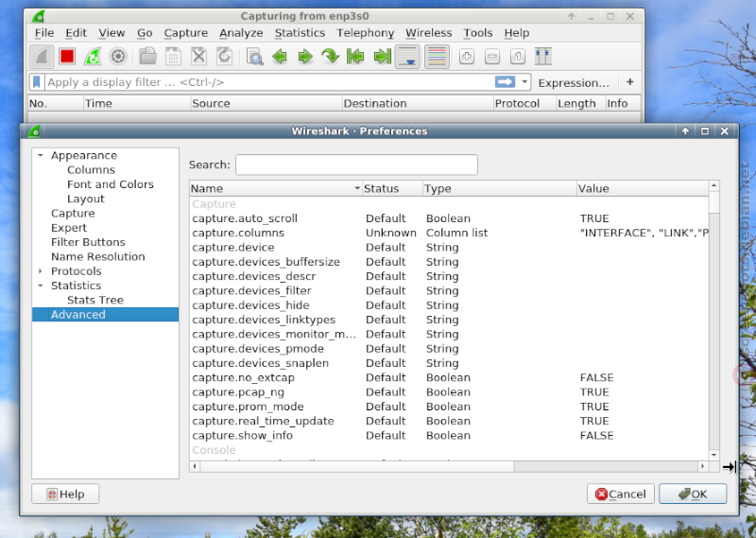756x538 pixels.
Task: Add a filter button with plus icon
Action: (629, 82)
